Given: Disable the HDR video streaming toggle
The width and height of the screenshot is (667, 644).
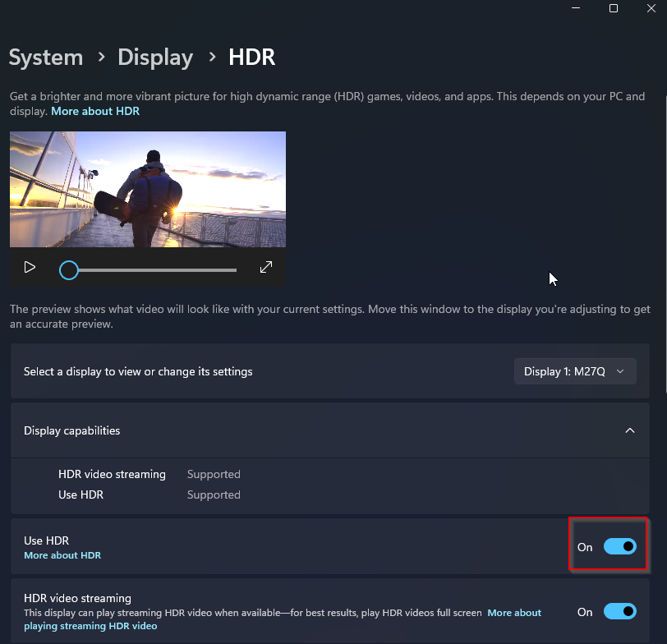Looking at the screenshot, I should [619, 611].
